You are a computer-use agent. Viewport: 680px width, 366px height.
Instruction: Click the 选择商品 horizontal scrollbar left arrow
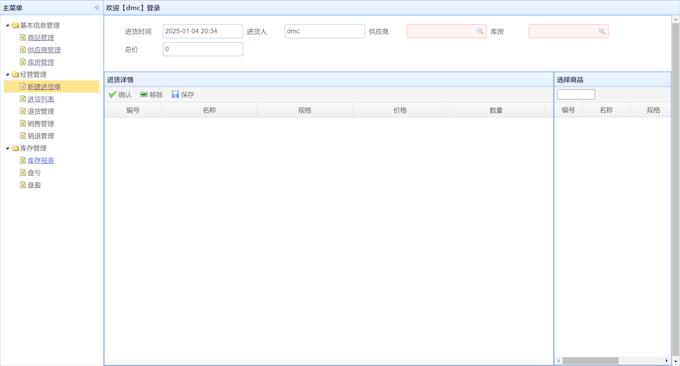point(559,361)
